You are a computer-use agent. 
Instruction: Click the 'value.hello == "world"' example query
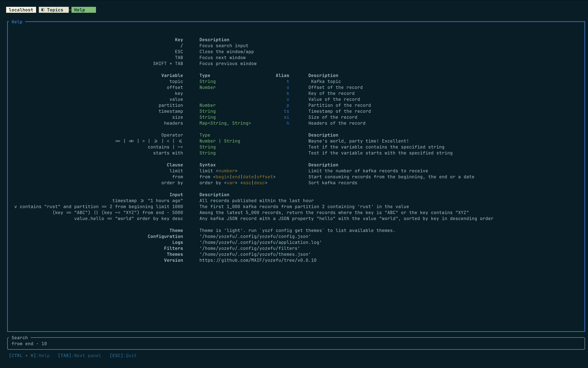tap(128, 218)
